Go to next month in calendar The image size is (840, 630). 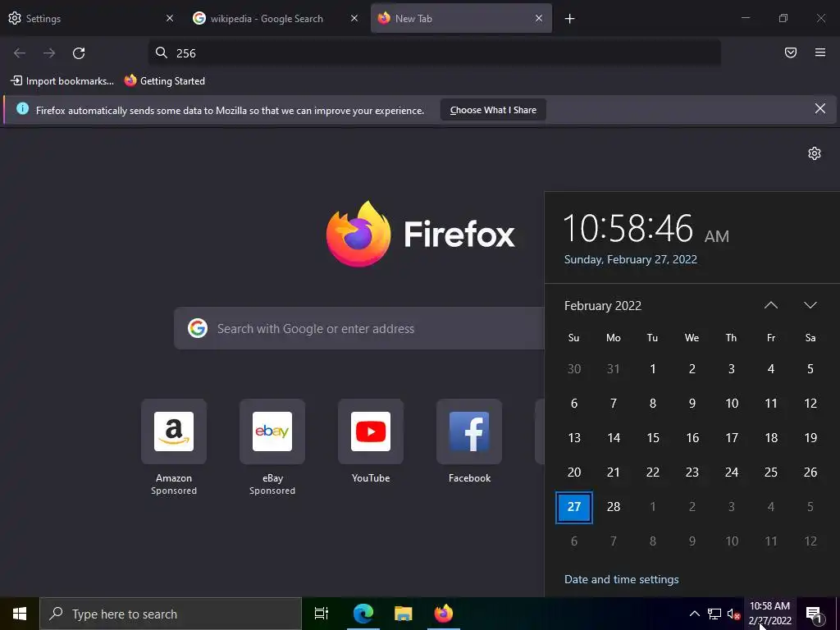[810, 305]
